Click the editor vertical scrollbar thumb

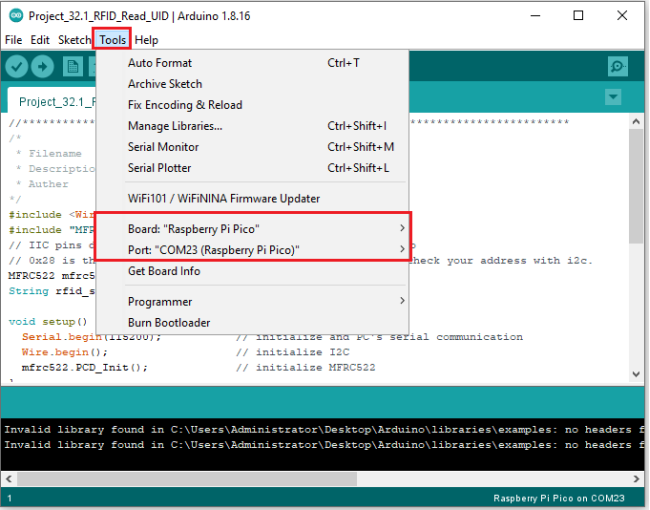tap(636, 186)
